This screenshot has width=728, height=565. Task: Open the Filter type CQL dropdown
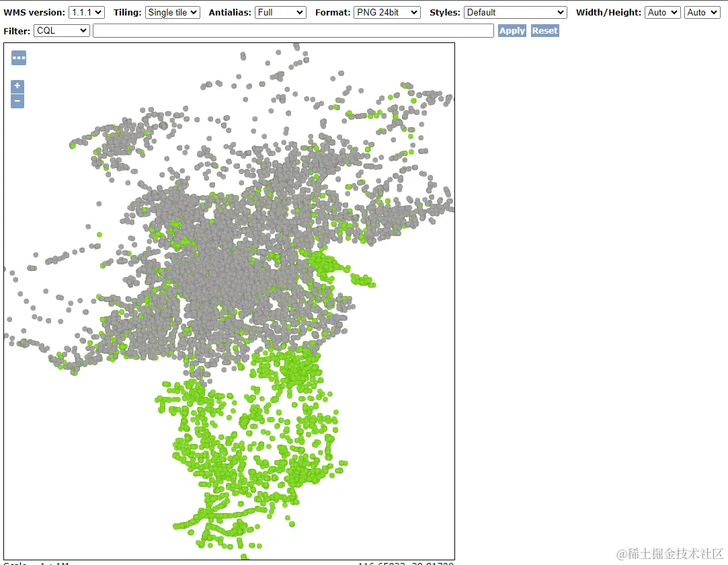(62, 31)
